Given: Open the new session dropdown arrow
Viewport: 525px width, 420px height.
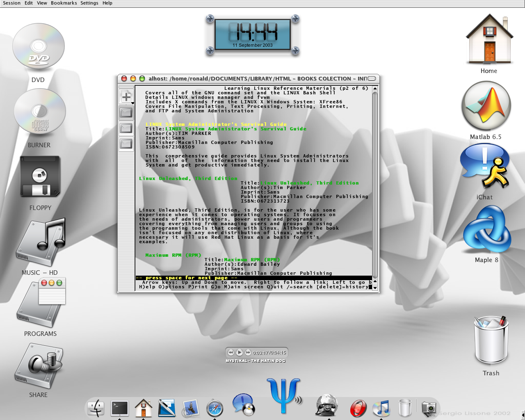Looking at the screenshot, I should click(132, 103).
